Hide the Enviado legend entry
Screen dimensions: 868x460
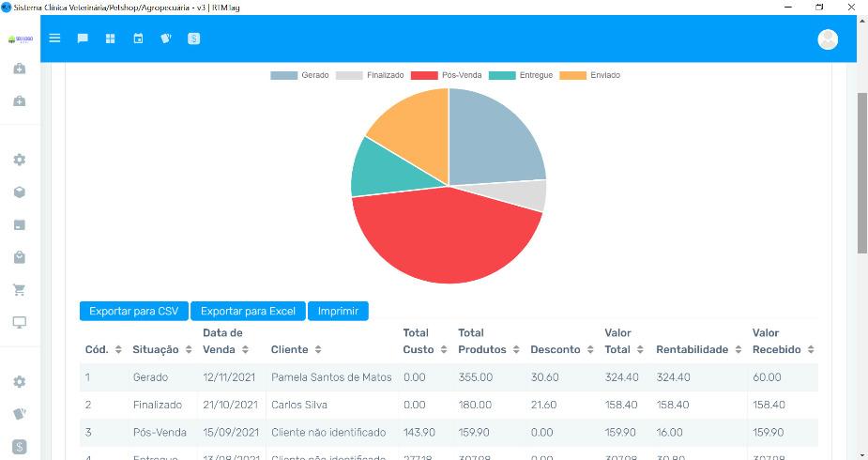coord(589,75)
